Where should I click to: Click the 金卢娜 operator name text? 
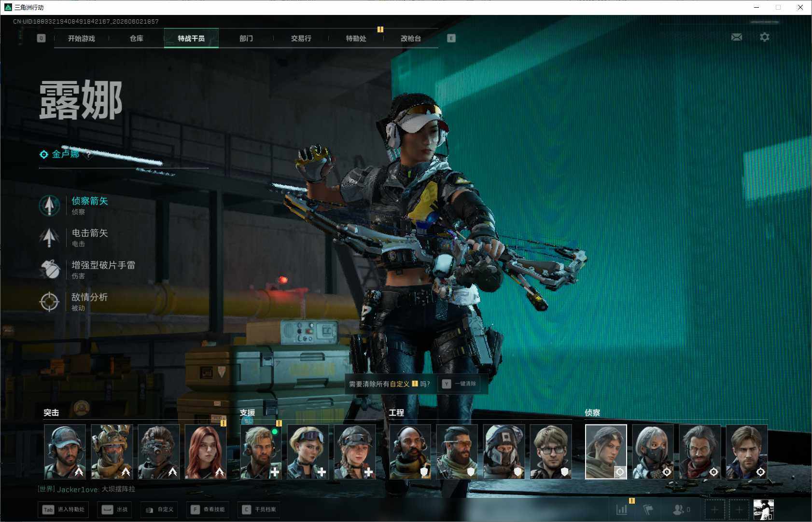coord(66,154)
